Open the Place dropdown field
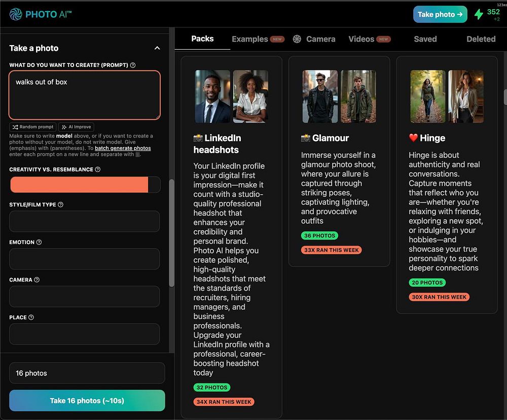The image size is (507, 420). coord(84,334)
